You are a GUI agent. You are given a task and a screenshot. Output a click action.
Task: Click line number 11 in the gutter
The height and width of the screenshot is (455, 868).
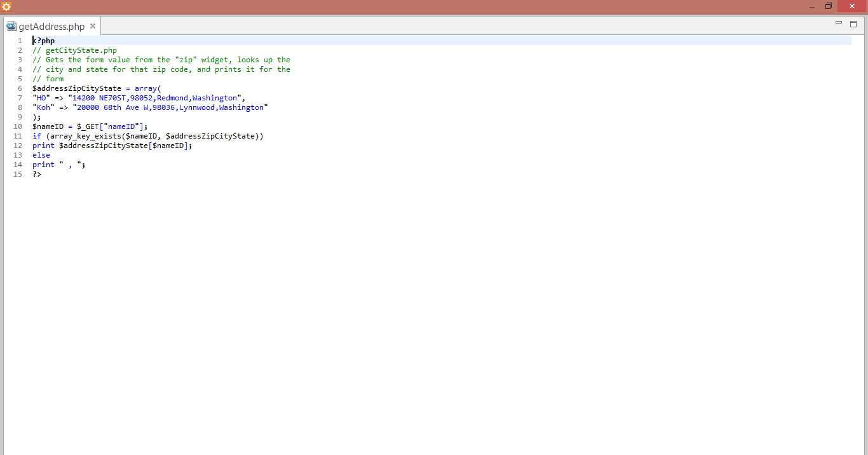click(x=18, y=136)
